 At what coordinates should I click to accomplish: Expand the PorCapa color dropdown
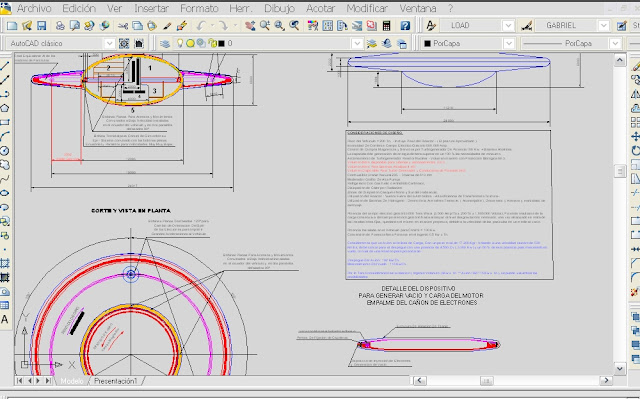[x=509, y=43]
